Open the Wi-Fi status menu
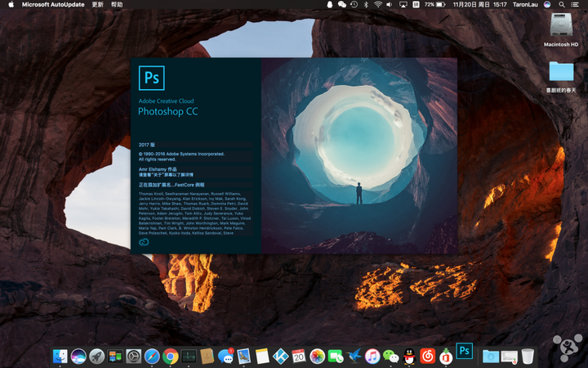Screen dimensions: 588x368 [x=378, y=5]
